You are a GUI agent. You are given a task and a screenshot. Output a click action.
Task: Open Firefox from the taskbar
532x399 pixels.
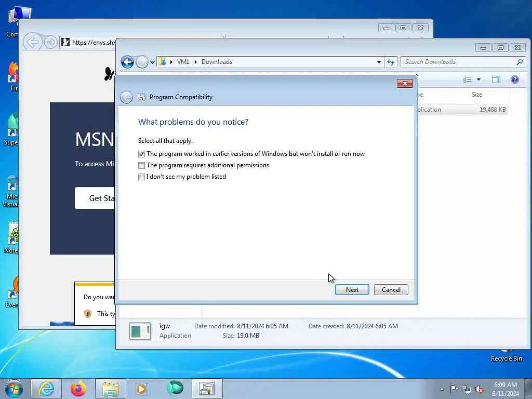(x=78, y=389)
